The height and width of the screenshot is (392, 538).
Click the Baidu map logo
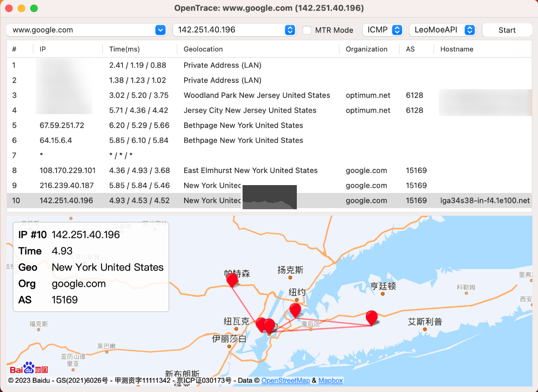[29, 368]
